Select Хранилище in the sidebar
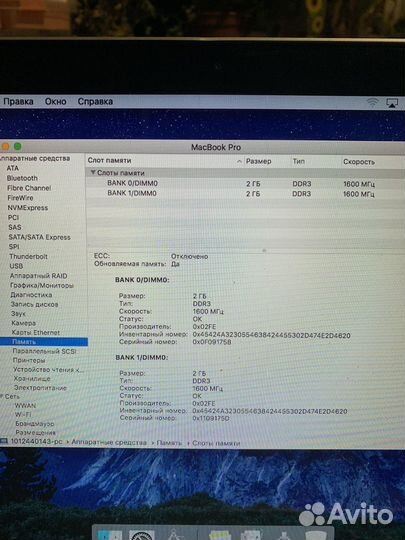The image size is (405, 540). 32,379
